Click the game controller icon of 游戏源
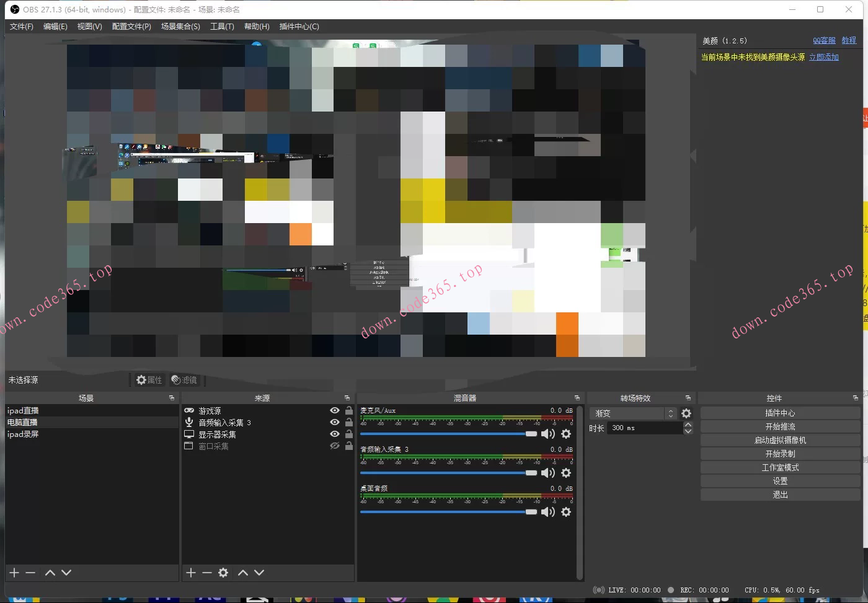The image size is (868, 603). 189,410
